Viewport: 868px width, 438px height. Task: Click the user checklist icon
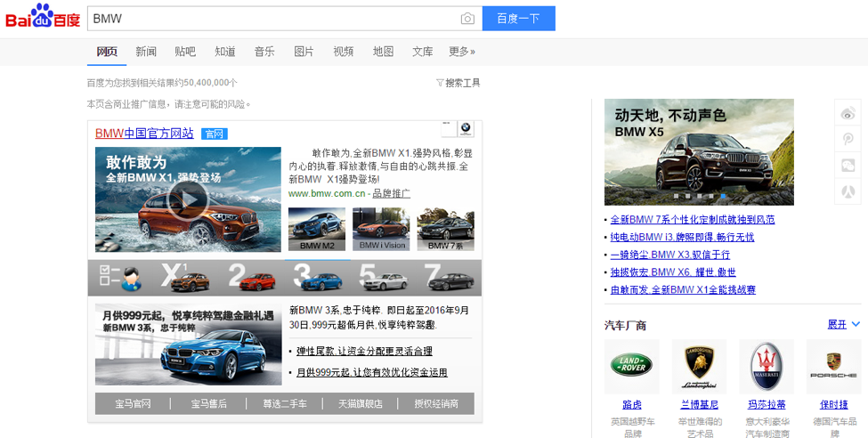[x=121, y=278]
